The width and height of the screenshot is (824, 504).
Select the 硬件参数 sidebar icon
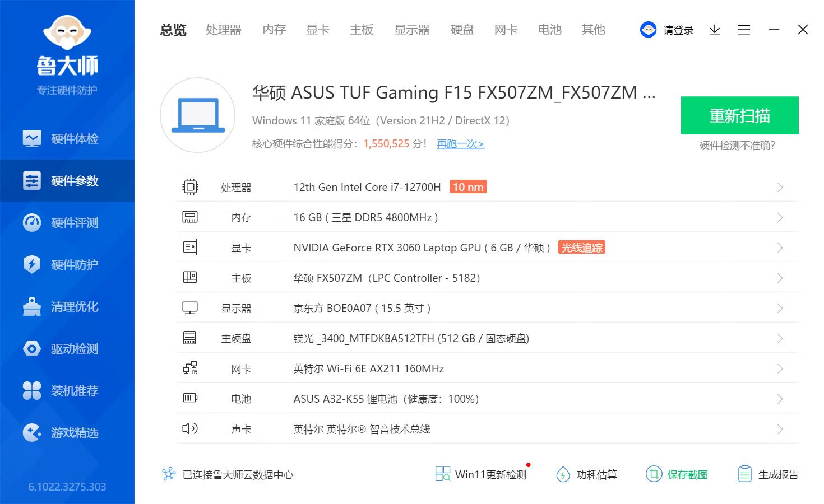[32, 180]
